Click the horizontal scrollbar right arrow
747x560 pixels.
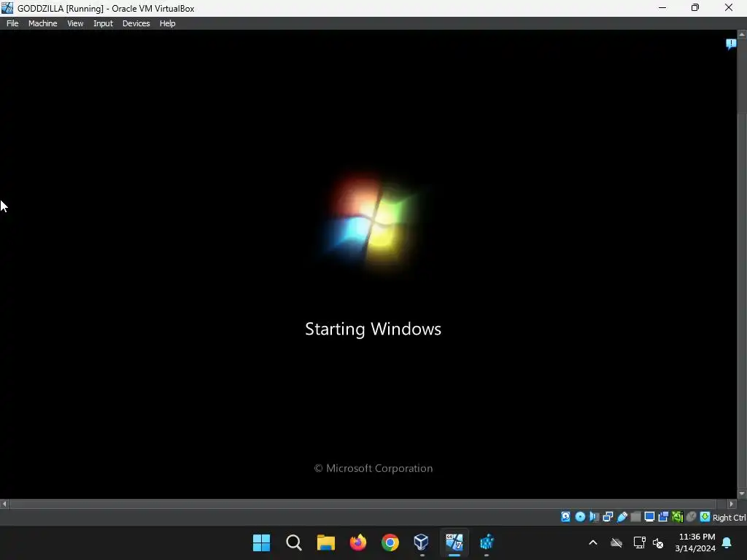732,504
